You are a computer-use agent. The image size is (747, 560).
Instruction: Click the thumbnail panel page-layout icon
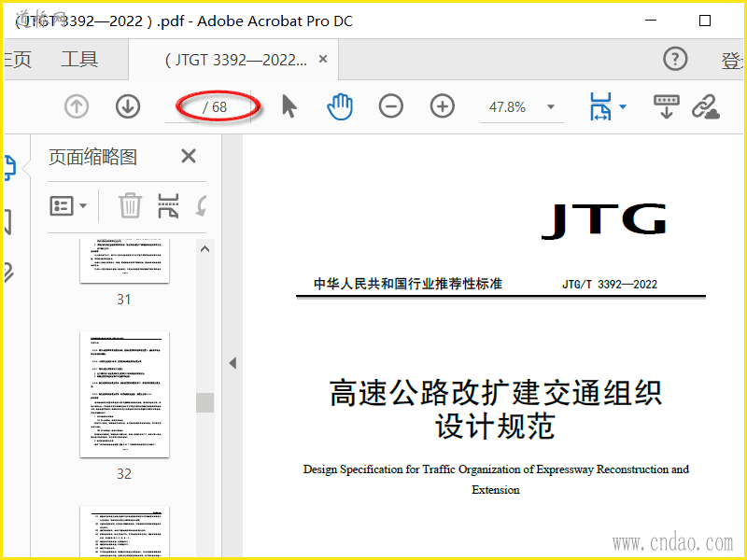[x=168, y=205]
